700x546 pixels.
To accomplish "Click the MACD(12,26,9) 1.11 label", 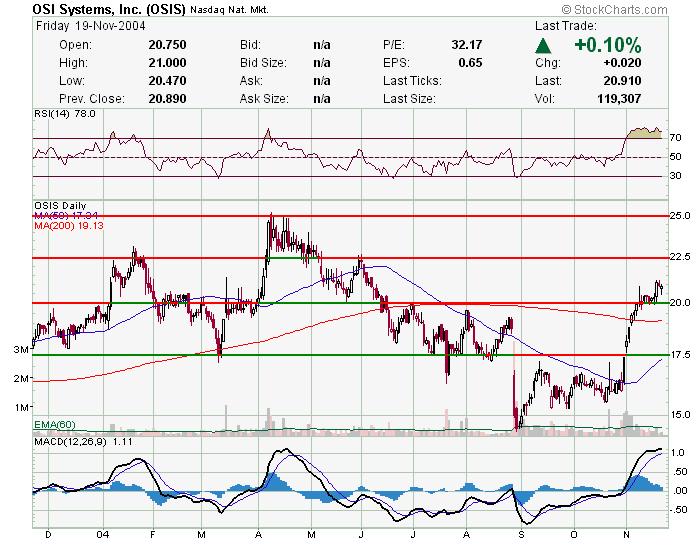I will point(83,442).
